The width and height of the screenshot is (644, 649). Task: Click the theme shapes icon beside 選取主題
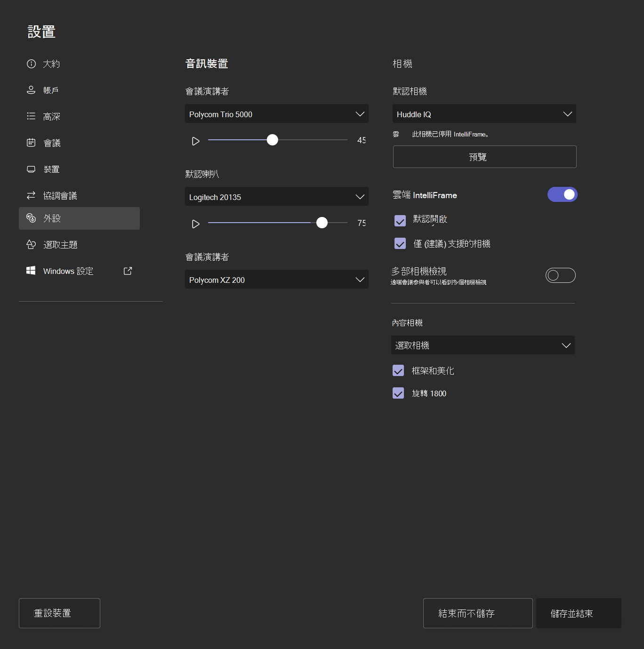coord(31,244)
